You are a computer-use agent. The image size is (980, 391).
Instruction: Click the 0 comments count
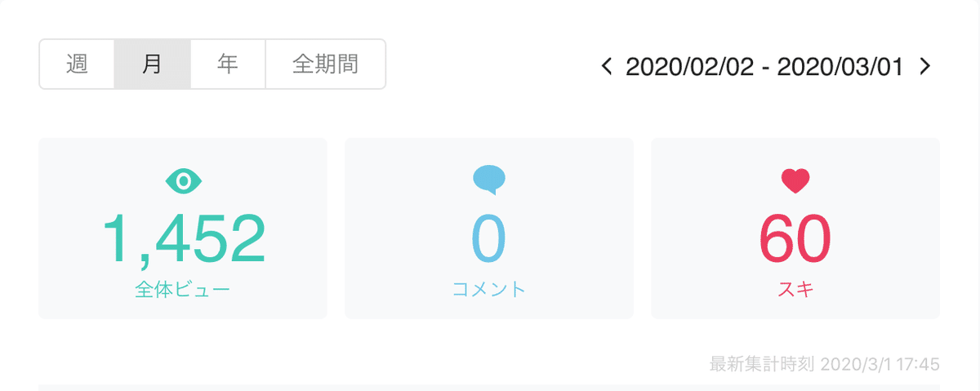(489, 238)
